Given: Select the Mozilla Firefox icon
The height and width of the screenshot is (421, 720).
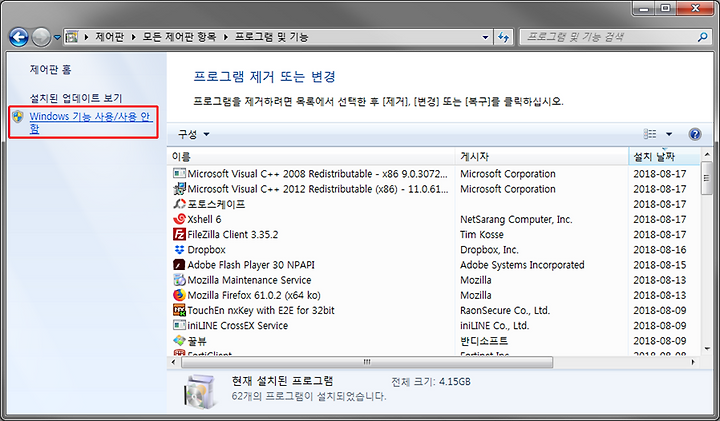Looking at the screenshot, I should pos(179,295).
